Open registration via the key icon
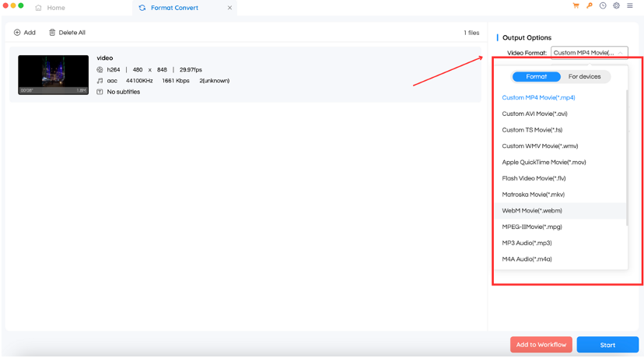 (x=590, y=6)
